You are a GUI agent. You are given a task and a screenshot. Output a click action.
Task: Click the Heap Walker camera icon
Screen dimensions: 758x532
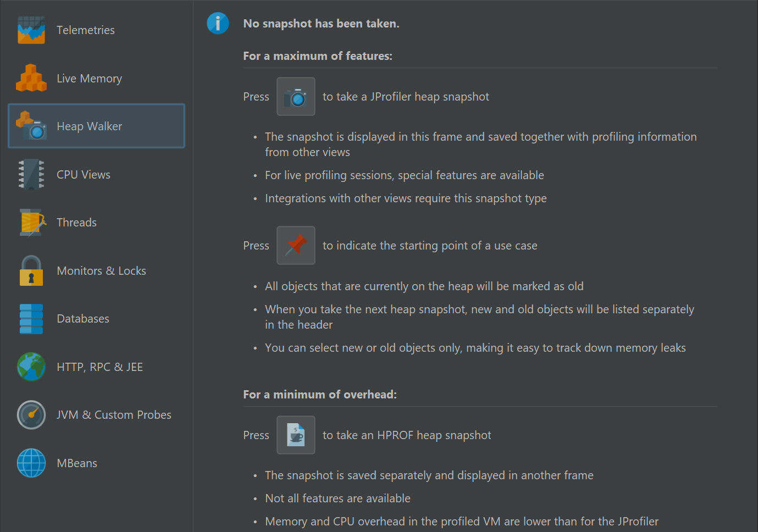click(x=31, y=125)
